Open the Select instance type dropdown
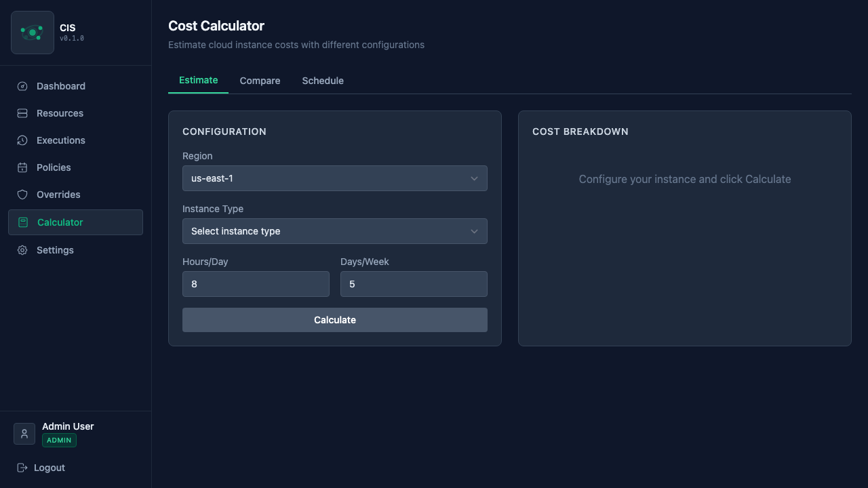The height and width of the screenshot is (488, 868). point(335,231)
